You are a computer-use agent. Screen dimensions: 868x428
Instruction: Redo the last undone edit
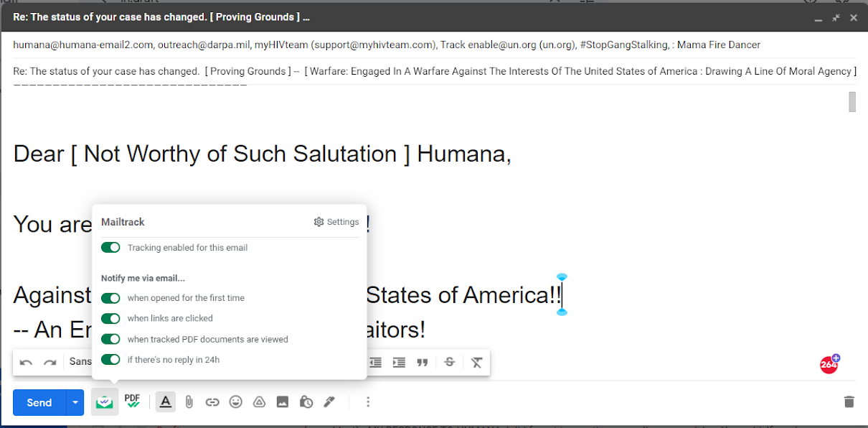coord(50,362)
